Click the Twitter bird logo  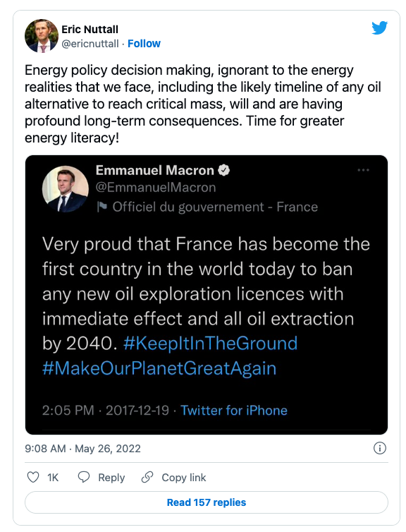coord(379,28)
